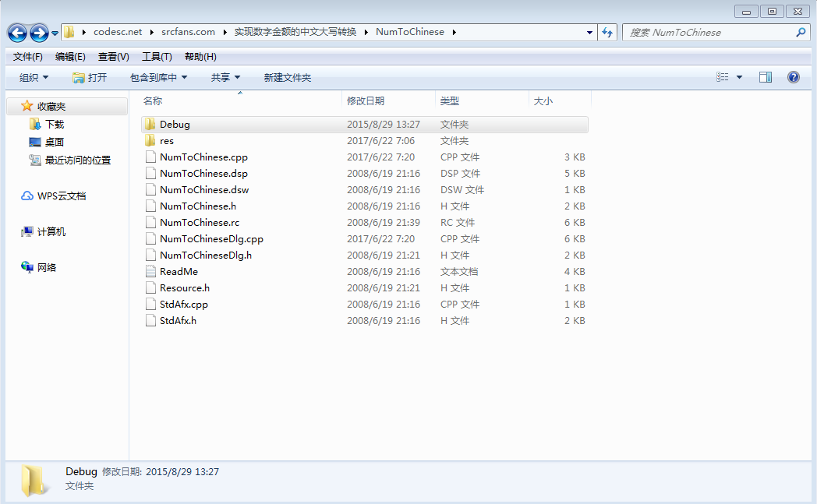Select the NumToChinese.h file icon
Image resolution: width=817 pixels, height=504 pixels.
pyautogui.click(x=150, y=206)
